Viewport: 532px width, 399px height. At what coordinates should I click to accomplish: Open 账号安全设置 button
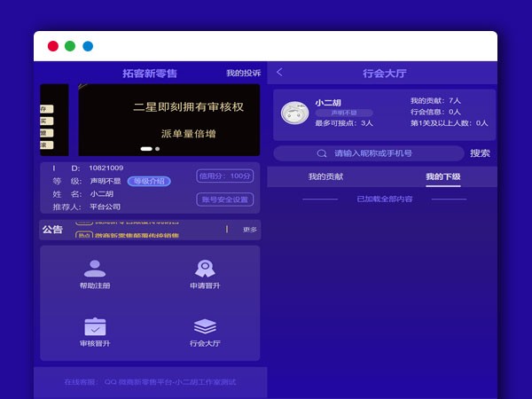point(225,199)
